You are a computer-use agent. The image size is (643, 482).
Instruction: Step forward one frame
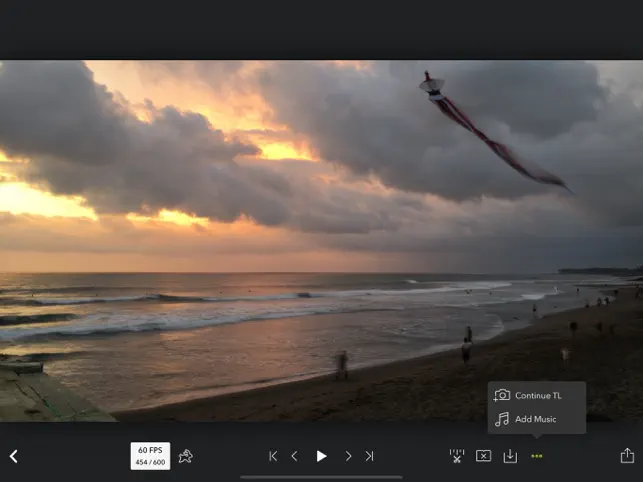[x=348, y=456]
